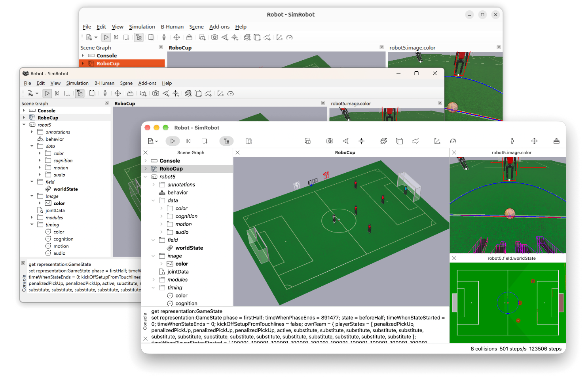
Task: Select the behavior item in the front window tree
Action: 178,192
